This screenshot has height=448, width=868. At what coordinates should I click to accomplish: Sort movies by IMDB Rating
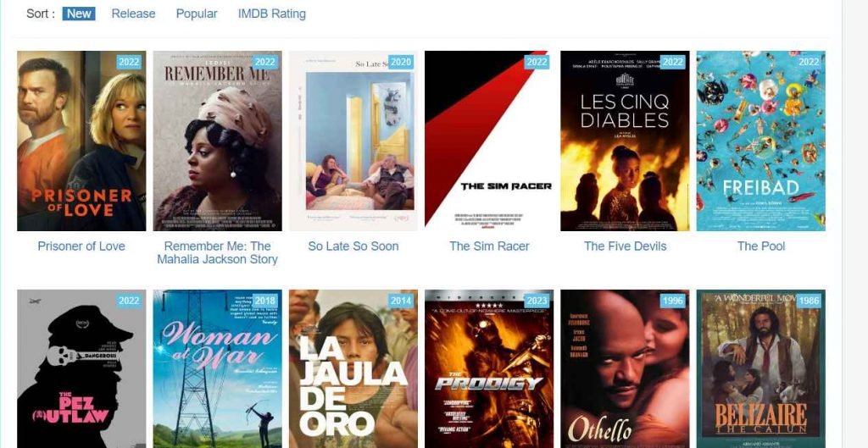point(272,14)
